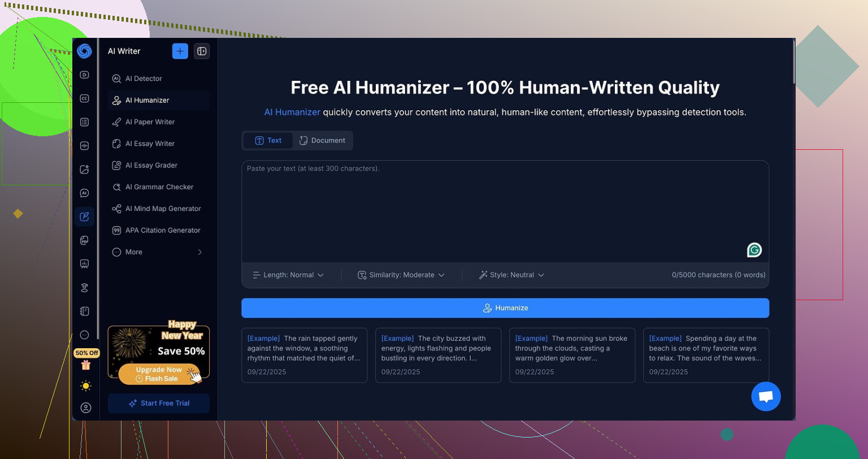Switch to the Document tab
The height and width of the screenshot is (459, 868).
[323, 141]
